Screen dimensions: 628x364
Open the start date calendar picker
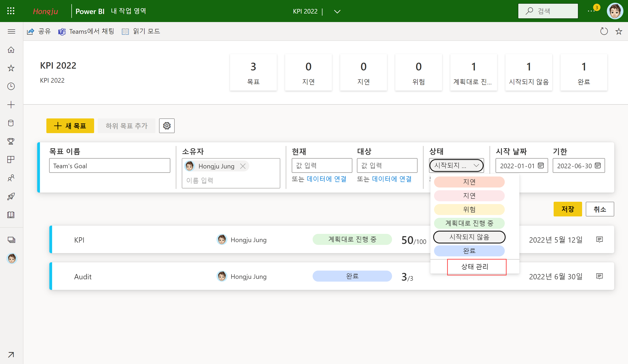pyautogui.click(x=541, y=166)
